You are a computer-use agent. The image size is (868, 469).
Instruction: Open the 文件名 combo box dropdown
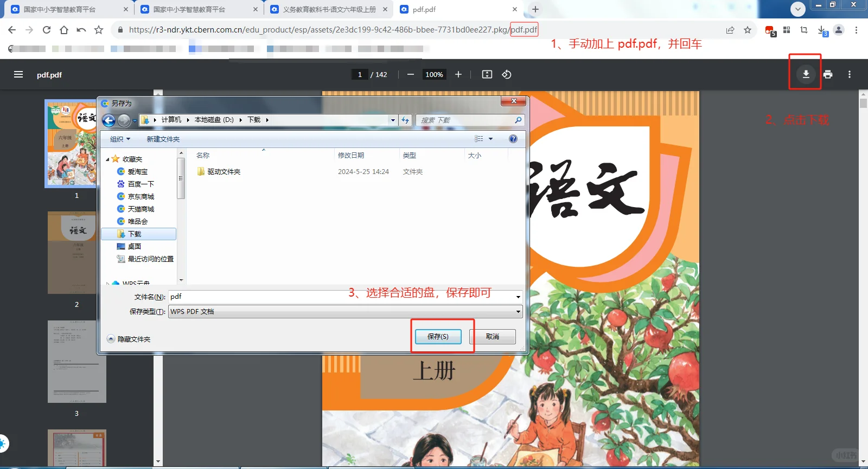coord(518,297)
